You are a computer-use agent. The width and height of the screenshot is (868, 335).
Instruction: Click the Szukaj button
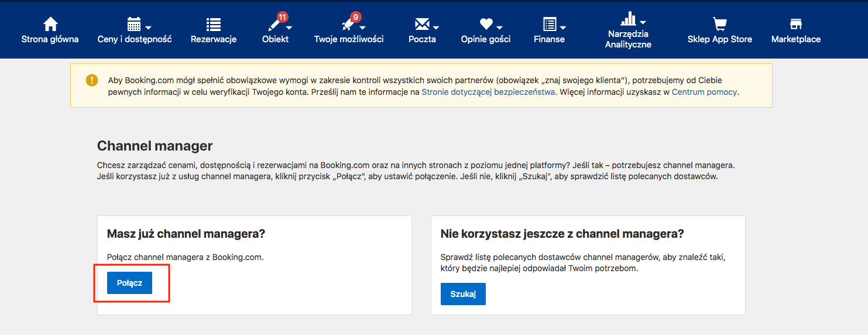point(463,294)
